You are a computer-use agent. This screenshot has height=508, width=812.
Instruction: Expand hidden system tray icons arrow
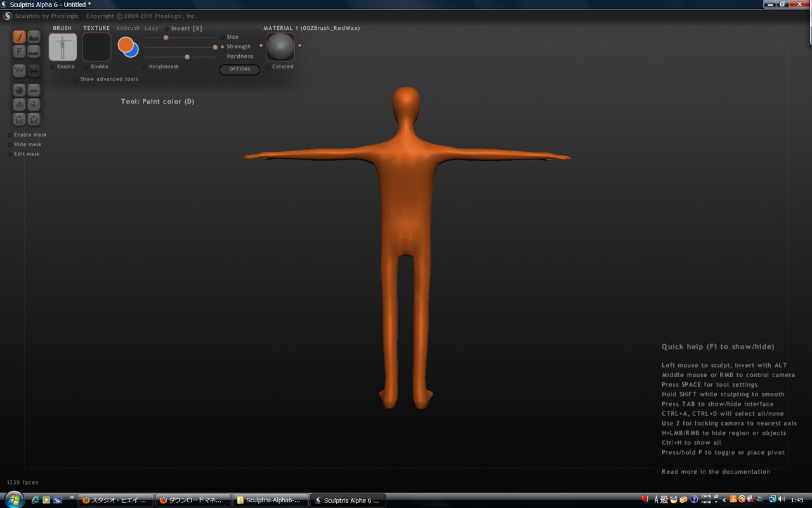724,500
